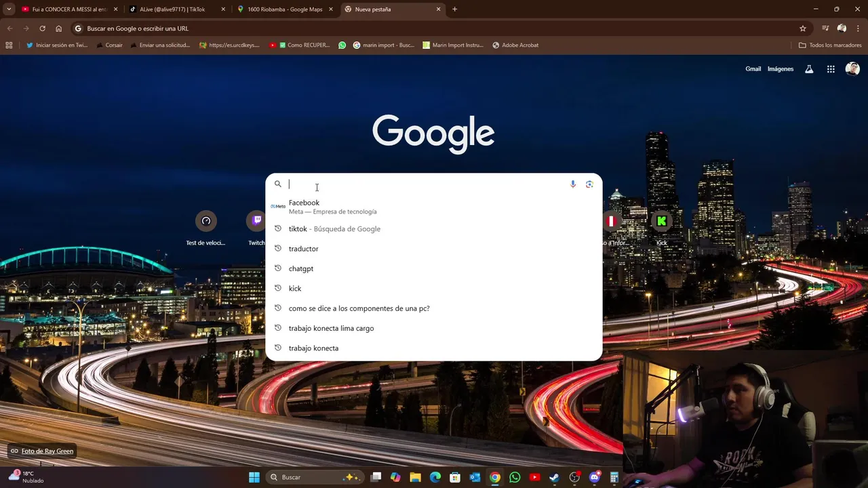Open the Iniciar sesión en Twi... bookmark
Screen dimensions: 868x488
tap(57, 45)
